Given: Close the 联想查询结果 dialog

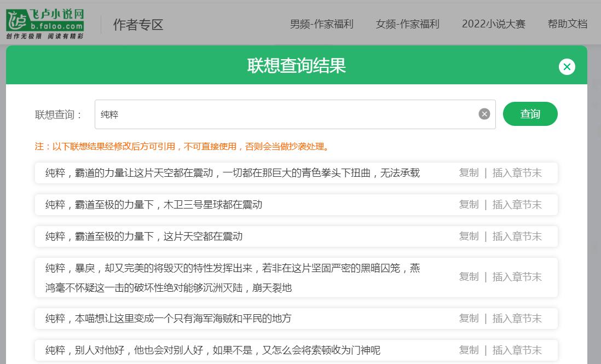Looking at the screenshot, I should [567, 67].
